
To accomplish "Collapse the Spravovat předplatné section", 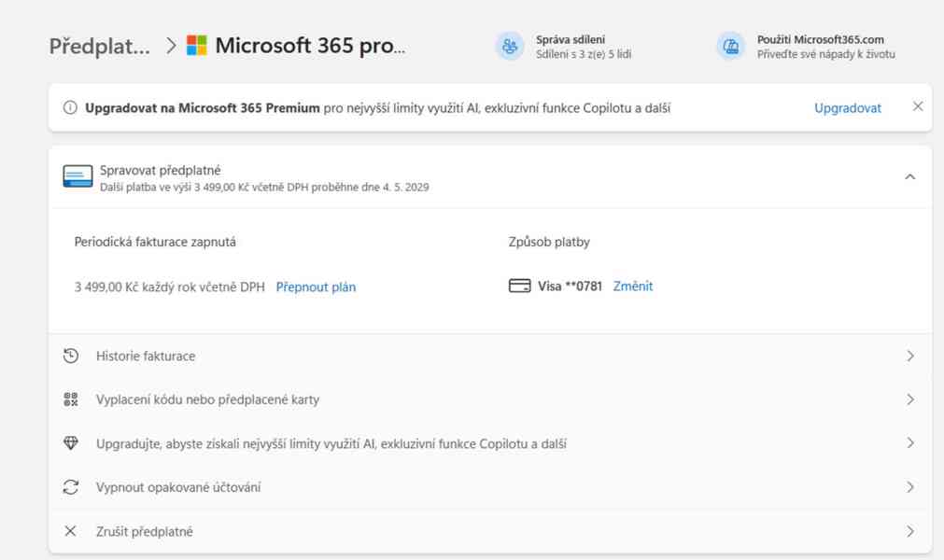I will tap(909, 177).
